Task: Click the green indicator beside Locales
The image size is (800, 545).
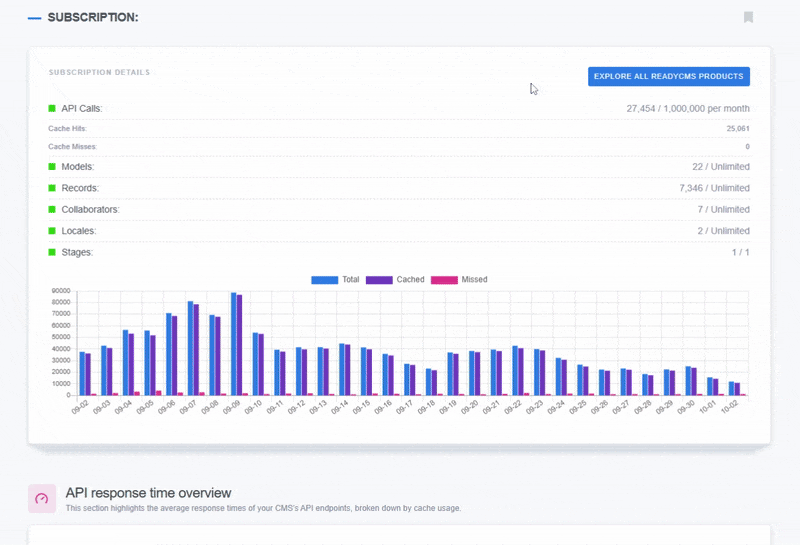Action: [52, 231]
